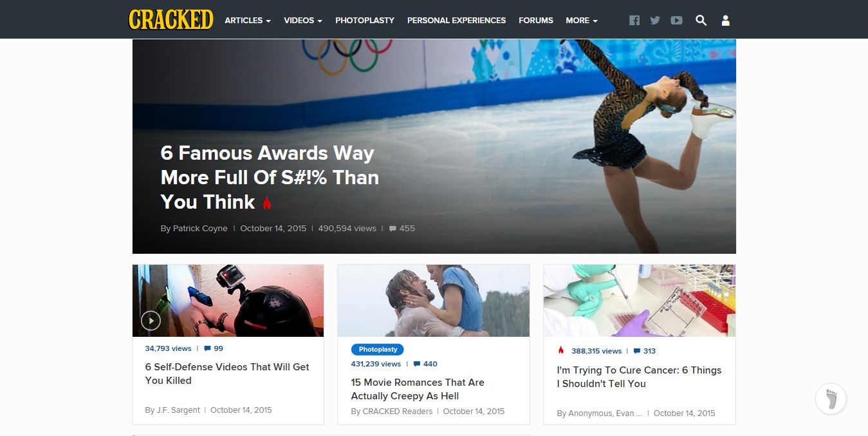
Task: Open the user account profile icon
Action: tap(725, 20)
